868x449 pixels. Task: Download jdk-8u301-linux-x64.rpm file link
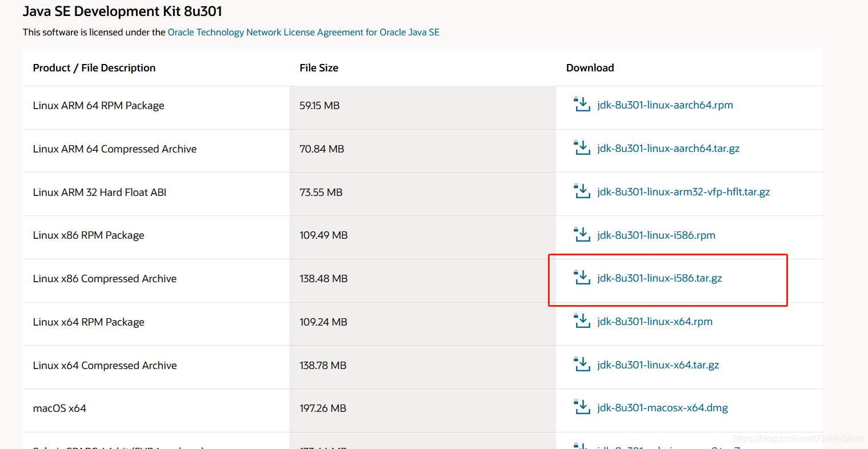[x=655, y=322]
